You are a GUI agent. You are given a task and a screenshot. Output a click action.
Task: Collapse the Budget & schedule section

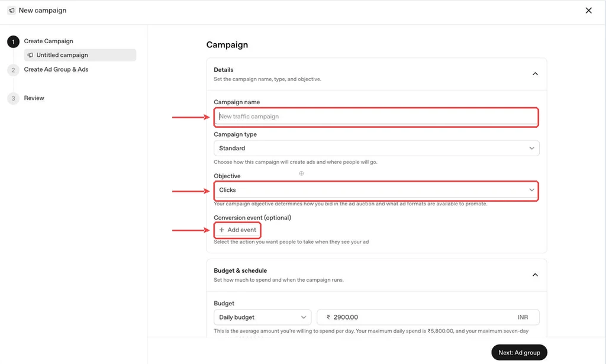535,275
